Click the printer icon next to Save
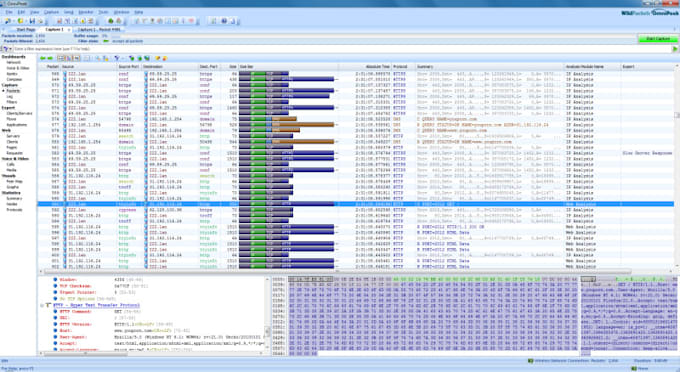The width and height of the screenshot is (680, 372). pyautogui.click(x=40, y=21)
